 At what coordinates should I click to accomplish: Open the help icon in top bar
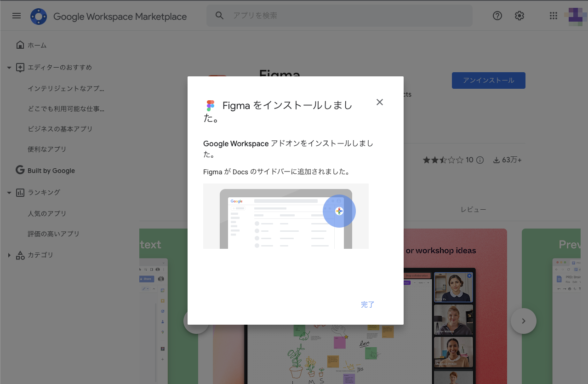click(497, 15)
